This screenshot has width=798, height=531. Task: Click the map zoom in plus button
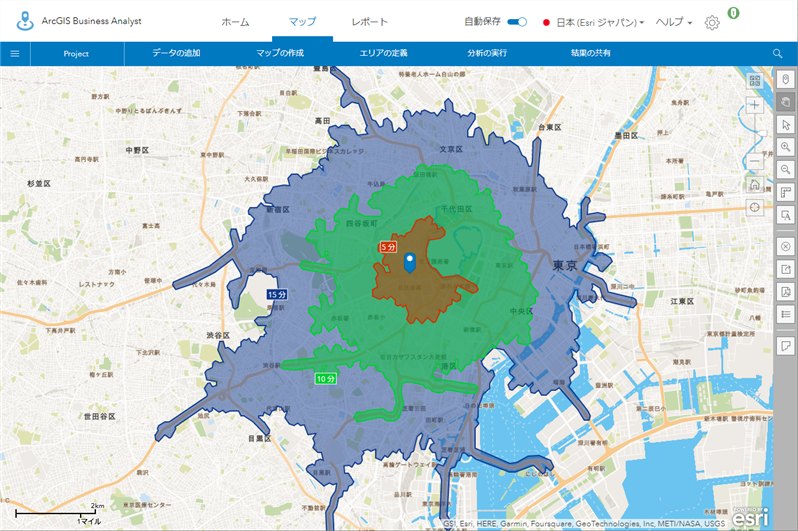754,105
